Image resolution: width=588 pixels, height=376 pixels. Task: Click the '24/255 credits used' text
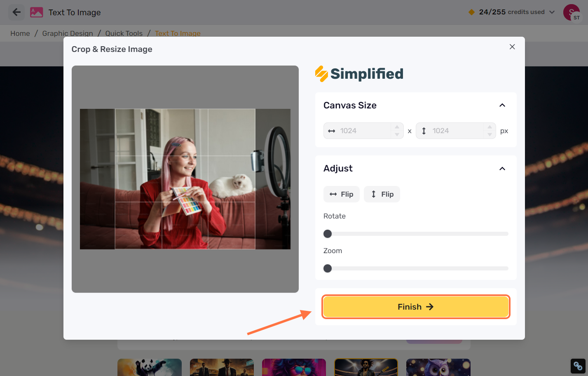512,12
